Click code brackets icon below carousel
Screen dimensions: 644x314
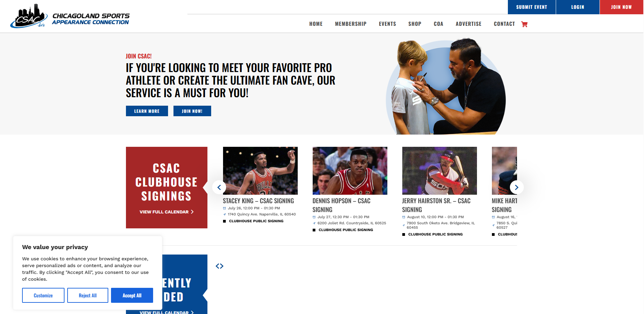pyautogui.click(x=220, y=266)
